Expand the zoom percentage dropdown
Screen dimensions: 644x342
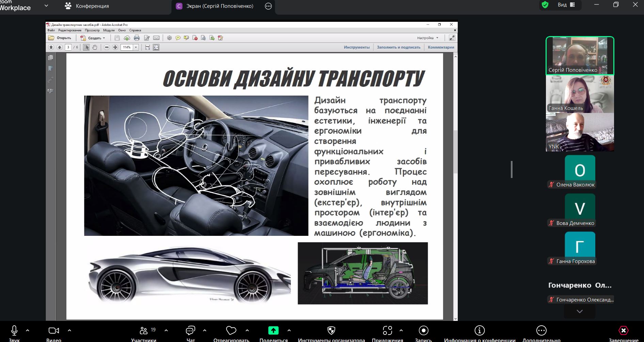[x=136, y=47]
